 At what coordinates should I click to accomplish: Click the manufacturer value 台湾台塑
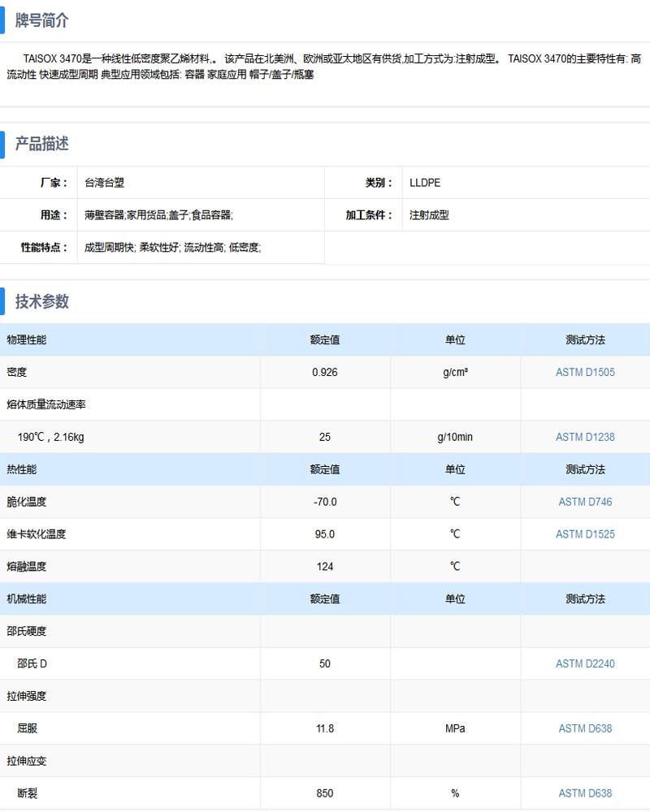point(104,182)
